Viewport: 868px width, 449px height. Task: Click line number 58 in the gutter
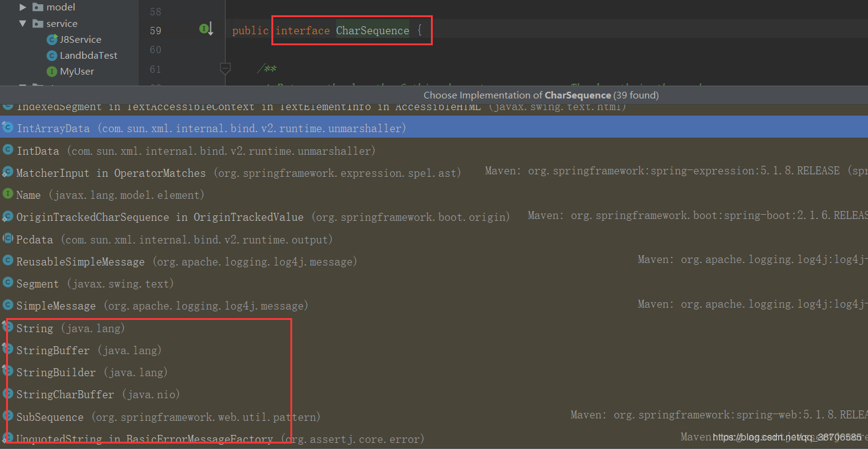tap(155, 12)
